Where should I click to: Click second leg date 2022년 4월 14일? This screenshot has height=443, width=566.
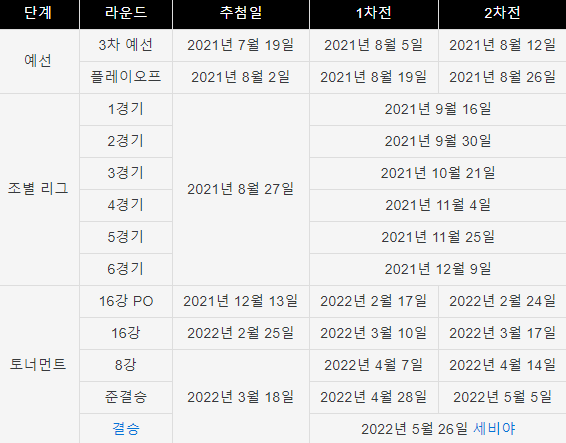tap(502, 365)
